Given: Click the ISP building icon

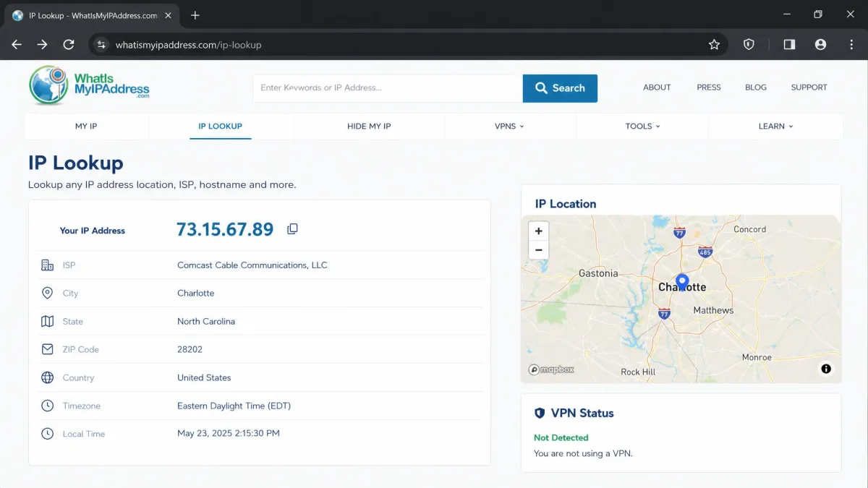Looking at the screenshot, I should [47, 265].
